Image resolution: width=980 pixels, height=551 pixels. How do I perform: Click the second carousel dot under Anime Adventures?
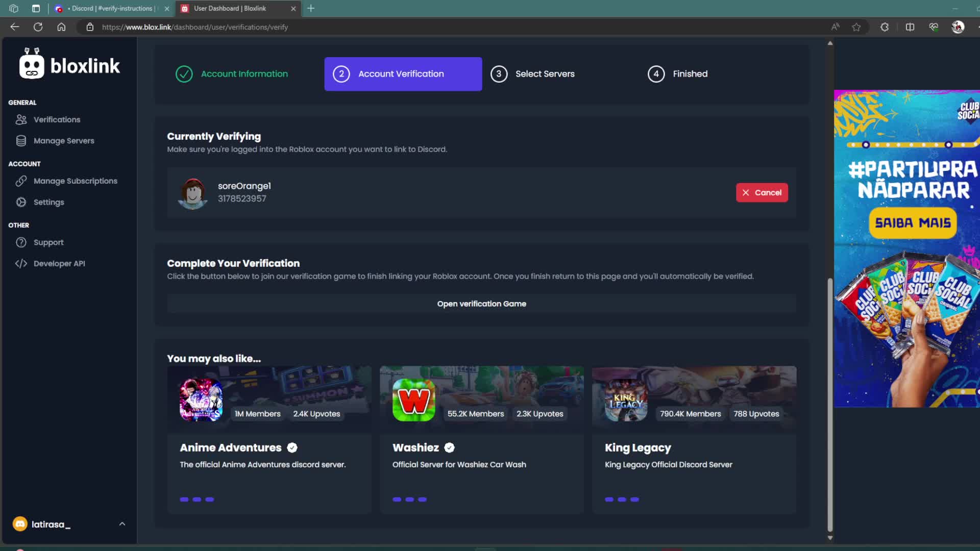pyautogui.click(x=197, y=499)
